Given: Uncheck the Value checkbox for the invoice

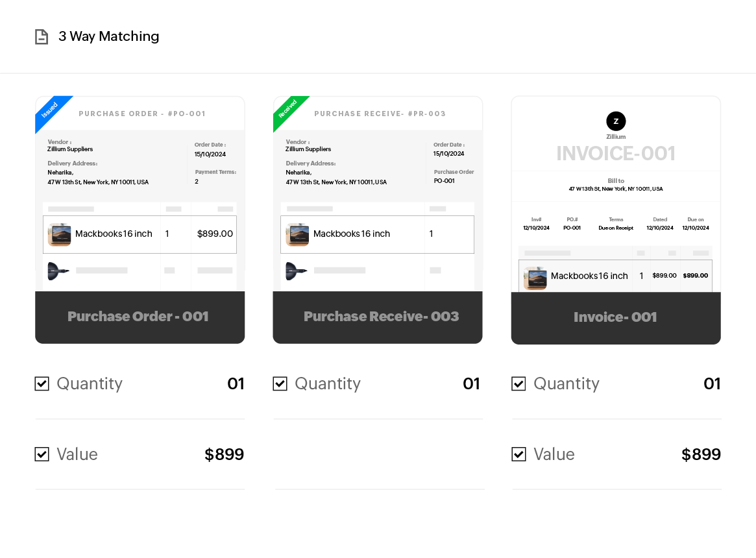Looking at the screenshot, I should pos(518,454).
